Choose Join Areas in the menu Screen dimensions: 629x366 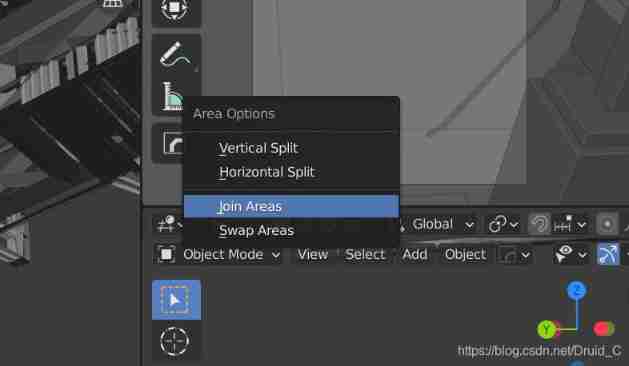(292, 207)
